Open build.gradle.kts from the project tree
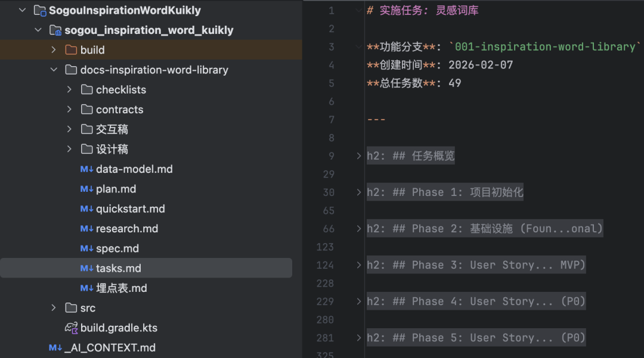Image resolution: width=644 pixels, height=358 pixels. [119, 328]
